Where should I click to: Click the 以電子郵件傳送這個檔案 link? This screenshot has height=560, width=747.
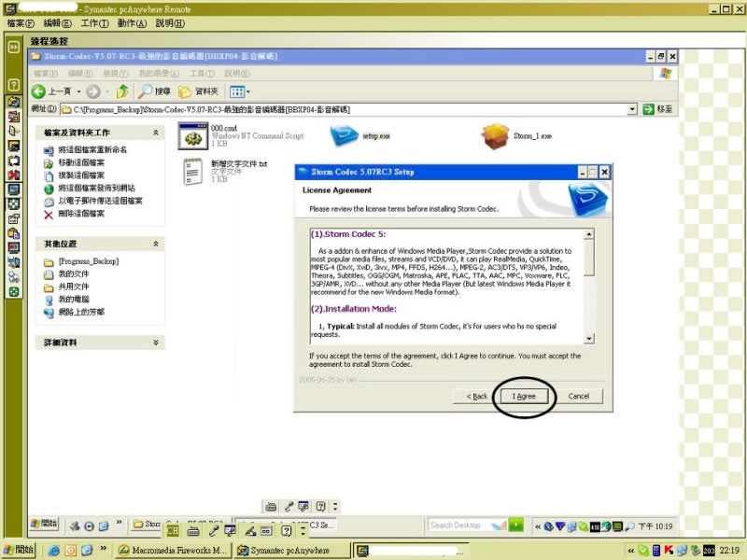coord(100,202)
